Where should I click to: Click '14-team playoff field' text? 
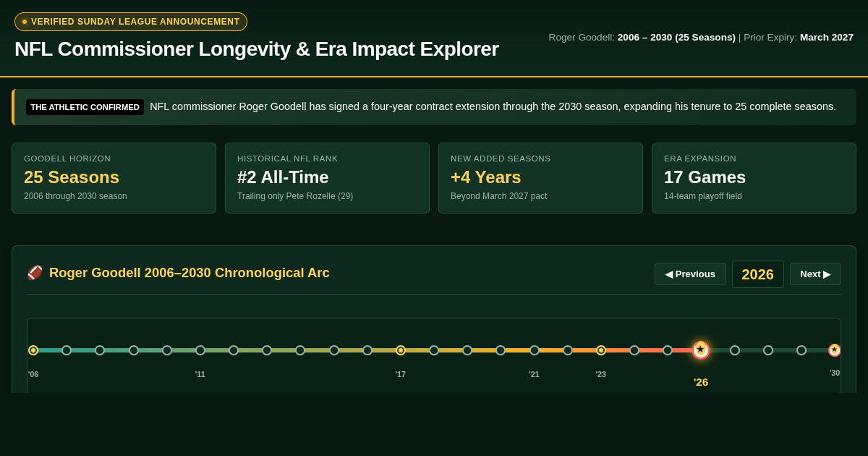703,196
